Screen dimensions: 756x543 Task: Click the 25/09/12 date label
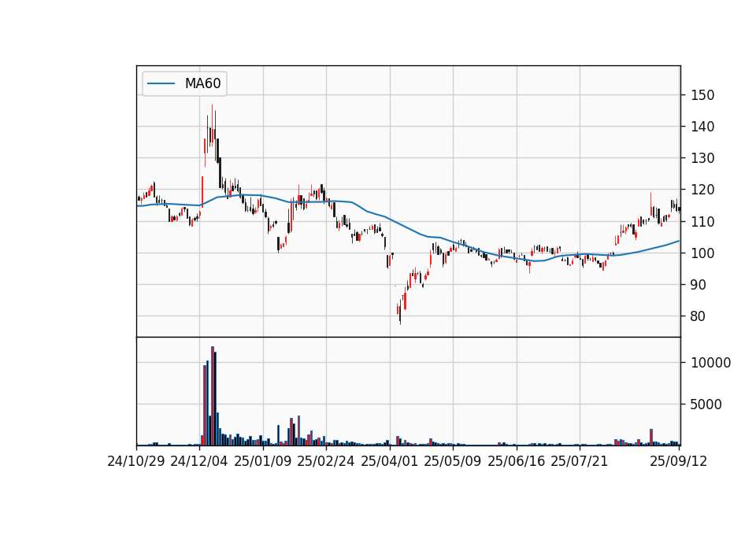point(679,461)
